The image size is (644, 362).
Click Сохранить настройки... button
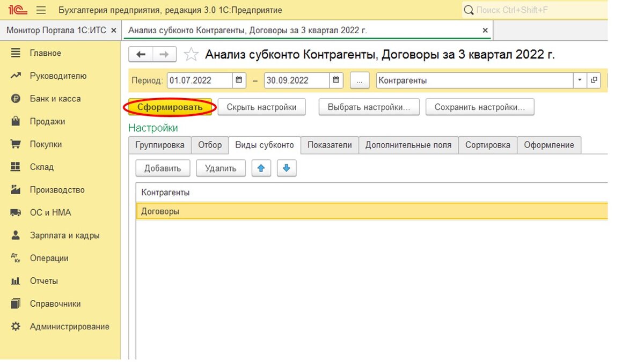pyautogui.click(x=480, y=107)
